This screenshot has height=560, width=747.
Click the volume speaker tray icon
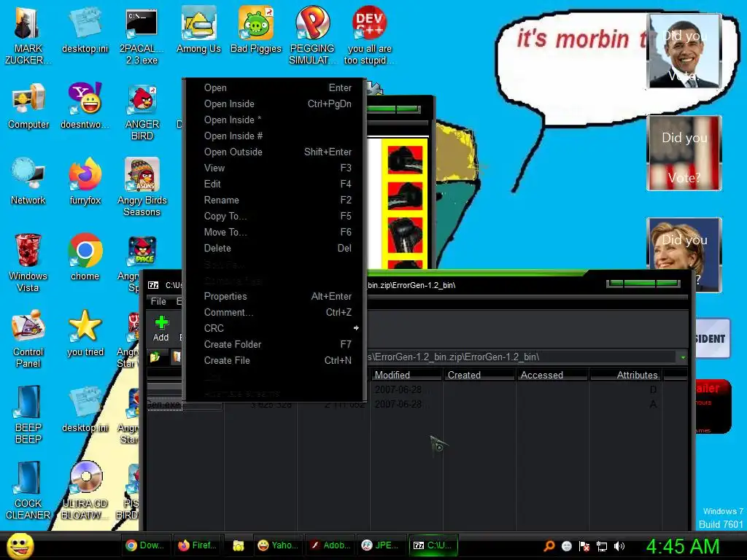(619, 546)
